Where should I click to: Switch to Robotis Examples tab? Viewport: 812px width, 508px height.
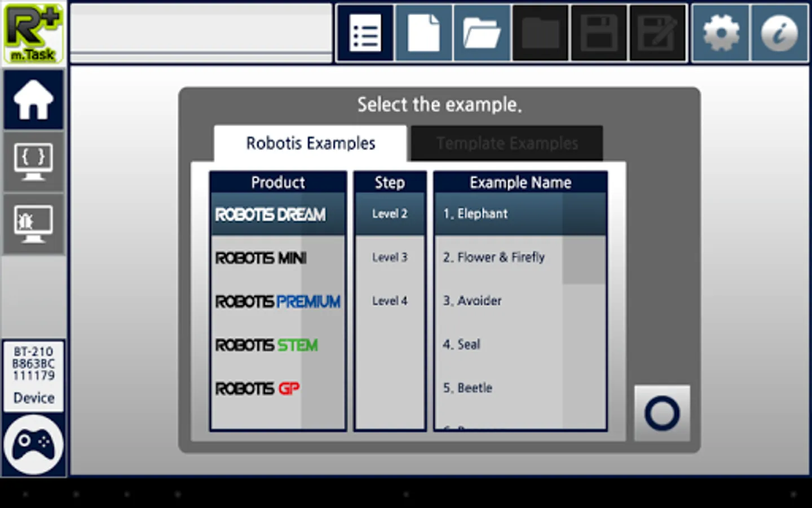coord(310,143)
